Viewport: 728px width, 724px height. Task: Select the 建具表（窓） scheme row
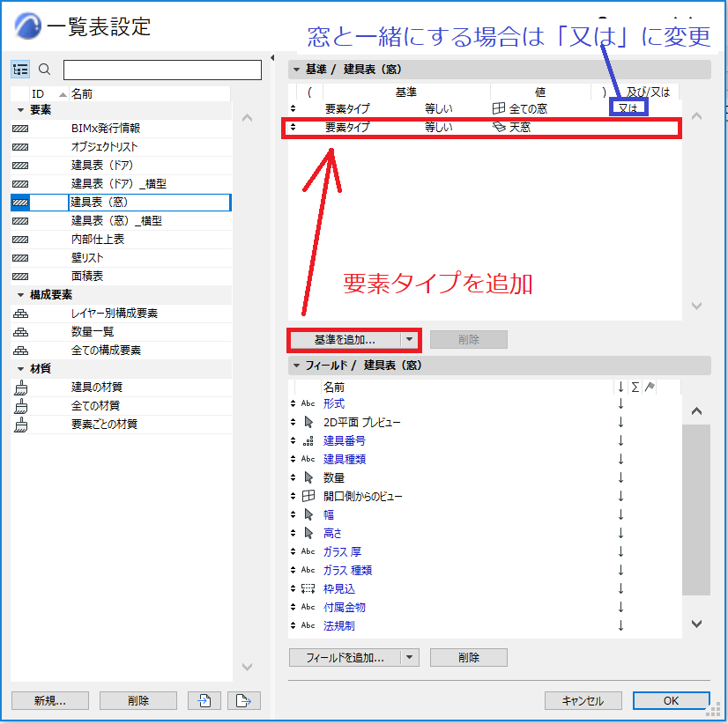[121, 203]
